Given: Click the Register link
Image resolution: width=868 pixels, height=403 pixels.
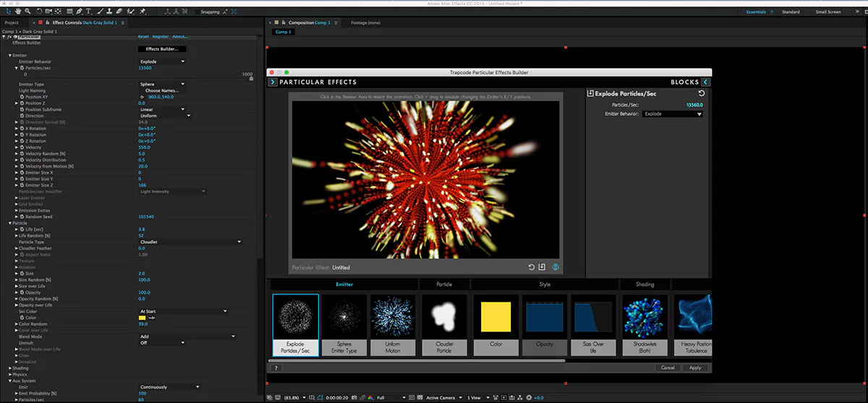Looking at the screenshot, I should pos(160,36).
